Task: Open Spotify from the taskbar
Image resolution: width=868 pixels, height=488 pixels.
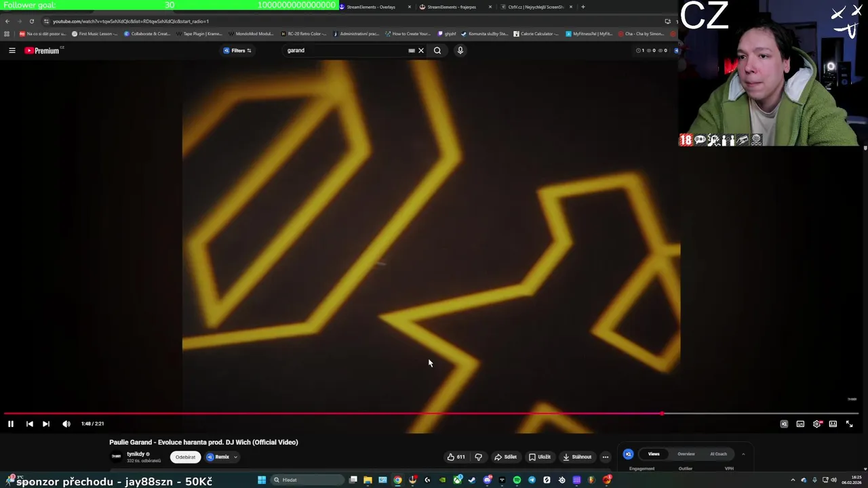Action: 517,480
